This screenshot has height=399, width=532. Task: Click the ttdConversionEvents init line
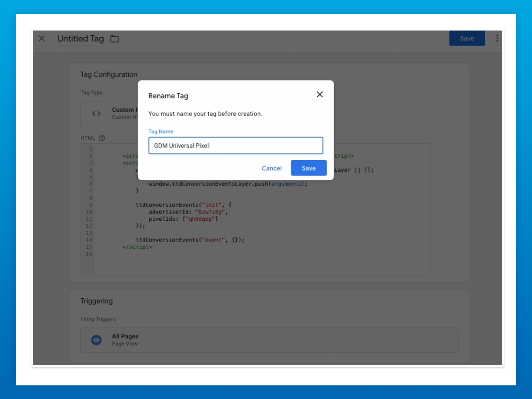pos(183,205)
